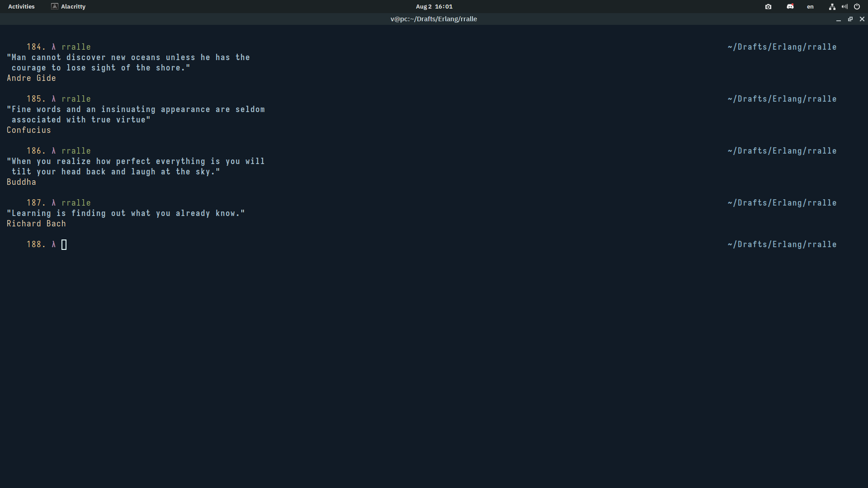Click the Alacritty icon in top bar

pyautogui.click(x=55, y=6)
